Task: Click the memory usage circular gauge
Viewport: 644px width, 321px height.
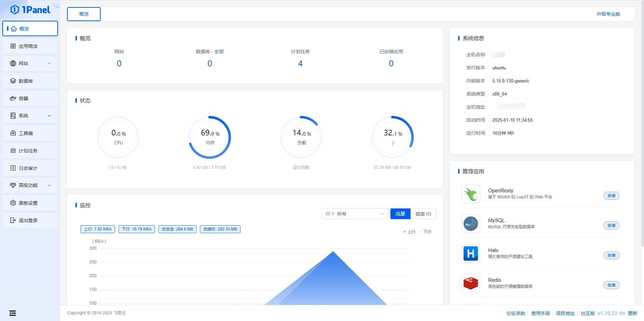Action: (x=210, y=137)
